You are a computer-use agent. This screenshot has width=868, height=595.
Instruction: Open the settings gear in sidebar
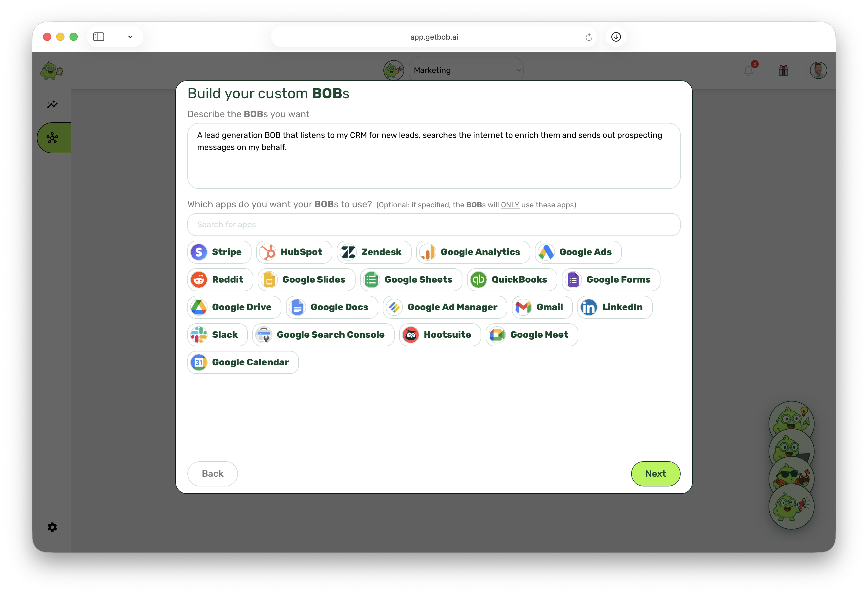[x=52, y=527]
